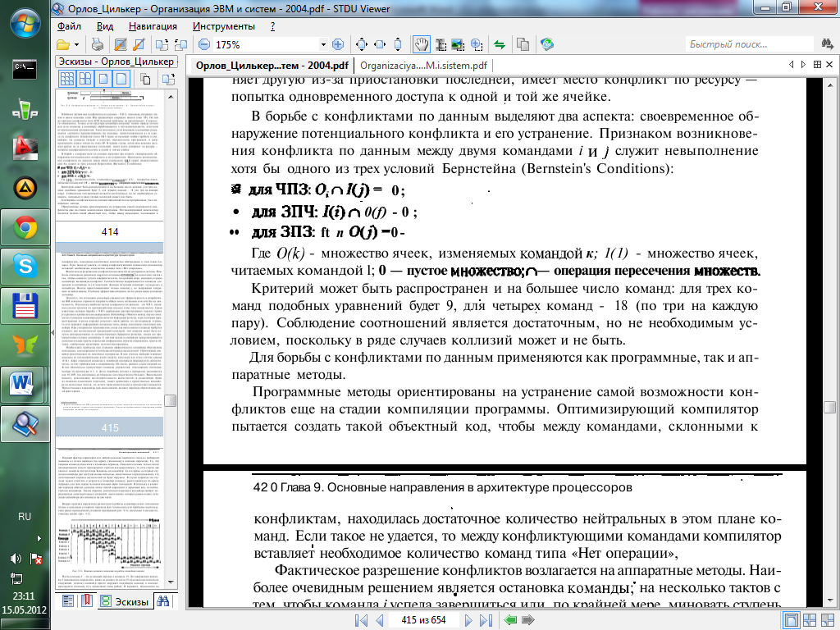Click the rotate page left icon
Image resolution: width=840 pixels, height=630 pixels.
tap(161, 45)
